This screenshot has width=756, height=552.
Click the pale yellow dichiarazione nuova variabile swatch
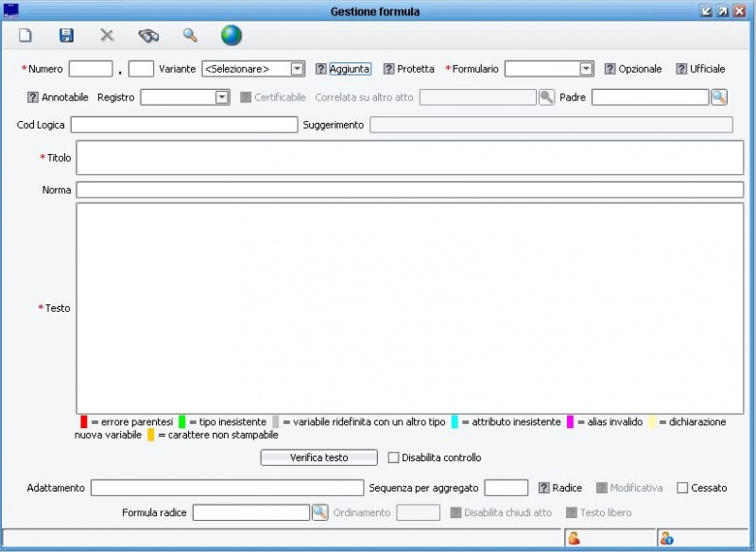point(652,422)
